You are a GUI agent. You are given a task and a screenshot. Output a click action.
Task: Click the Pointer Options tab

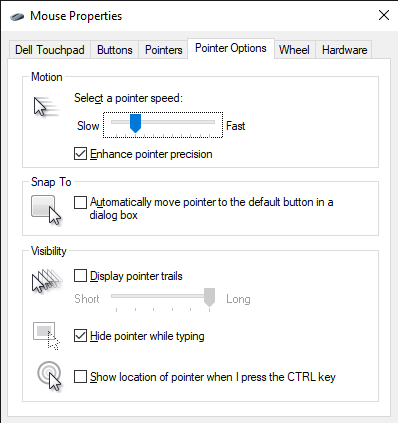coord(231,48)
